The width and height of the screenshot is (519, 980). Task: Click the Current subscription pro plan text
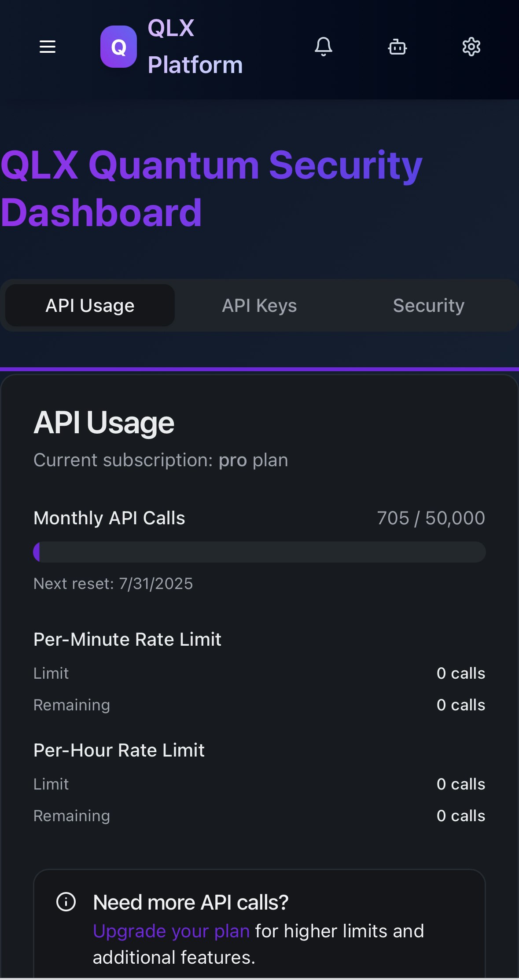point(161,460)
